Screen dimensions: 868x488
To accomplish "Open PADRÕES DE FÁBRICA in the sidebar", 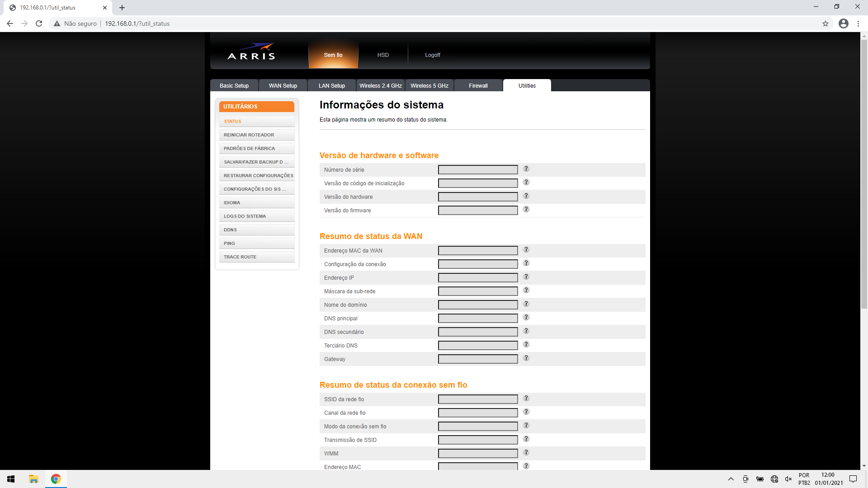I will click(x=257, y=148).
